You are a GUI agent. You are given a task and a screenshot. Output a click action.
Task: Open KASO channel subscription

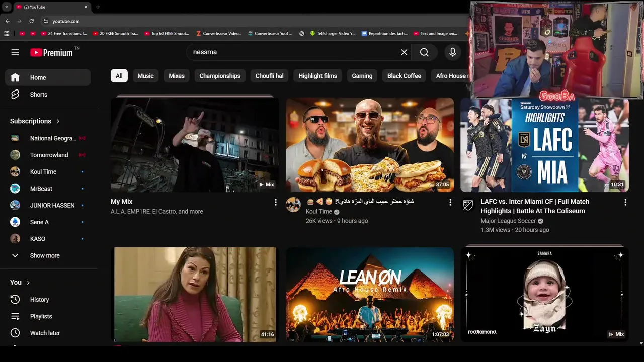(48, 239)
